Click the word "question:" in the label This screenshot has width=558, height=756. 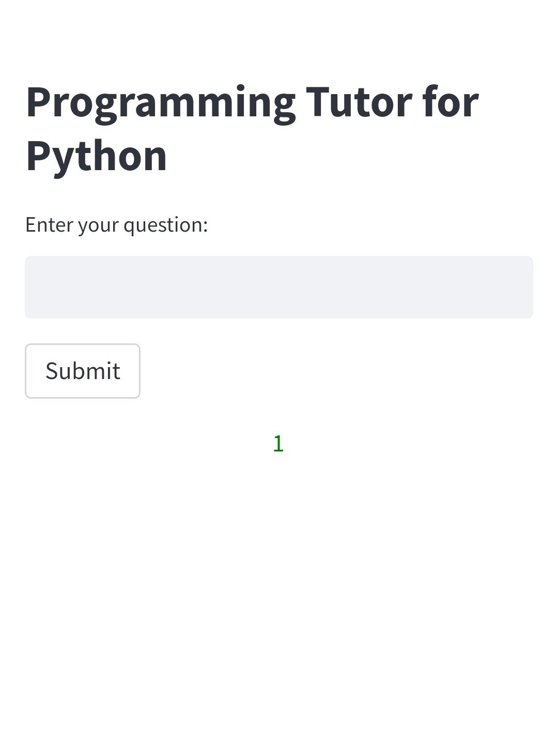coord(165,225)
